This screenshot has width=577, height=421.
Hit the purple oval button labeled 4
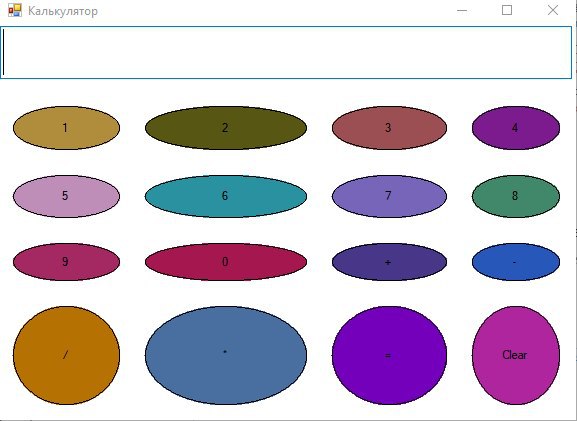tap(516, 128)
